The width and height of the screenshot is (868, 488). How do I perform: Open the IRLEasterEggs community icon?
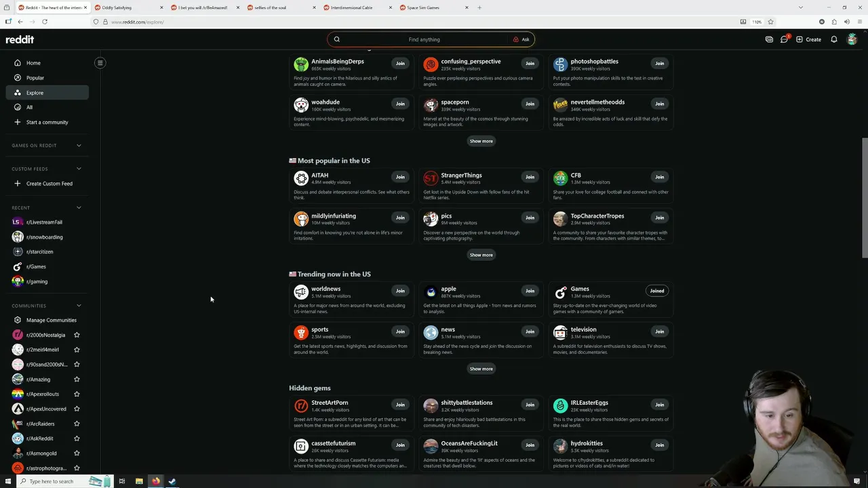[560, 406]
